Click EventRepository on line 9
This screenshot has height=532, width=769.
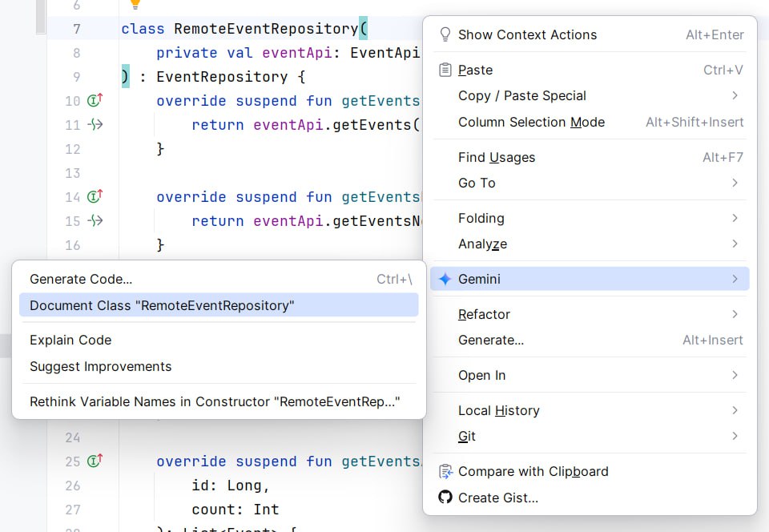222,76
